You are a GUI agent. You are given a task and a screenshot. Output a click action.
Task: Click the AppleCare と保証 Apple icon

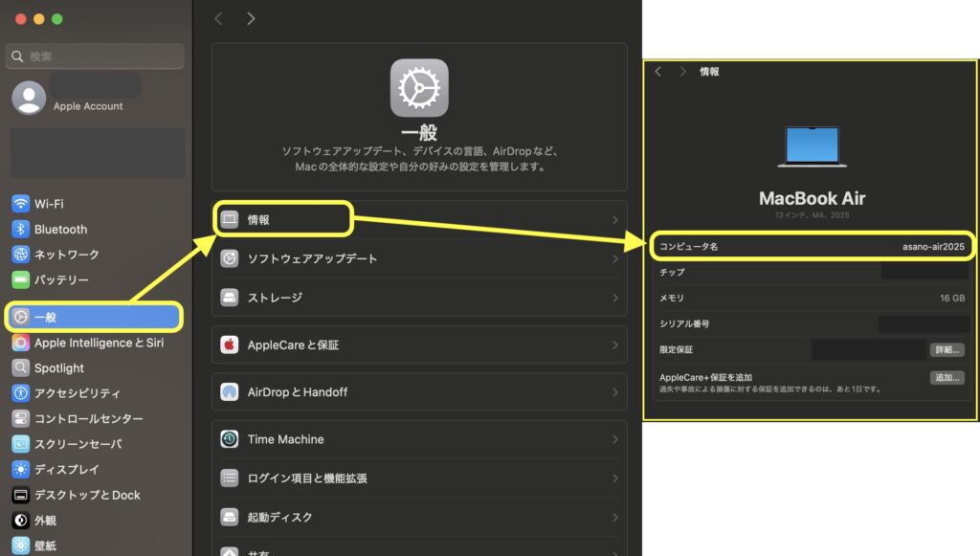point(230,345)
